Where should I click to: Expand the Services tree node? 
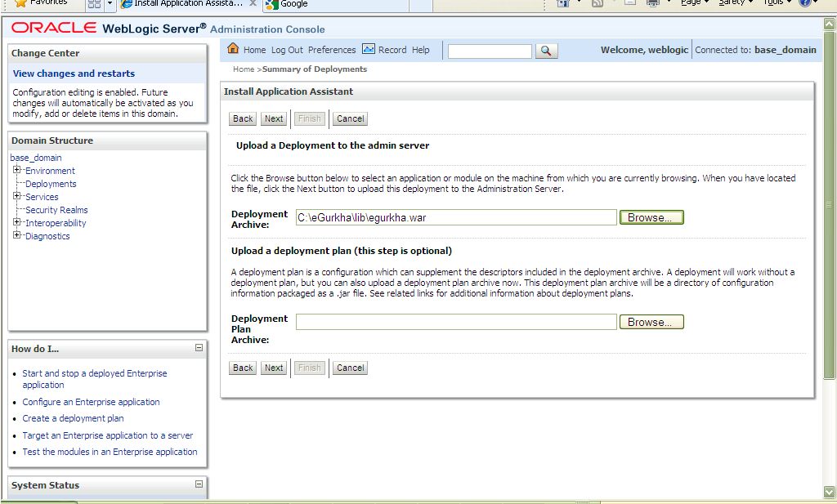pyautogui.click(x=16, y=196)
